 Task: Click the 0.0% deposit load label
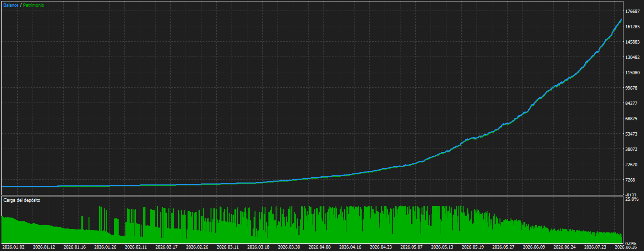point(631,244)
